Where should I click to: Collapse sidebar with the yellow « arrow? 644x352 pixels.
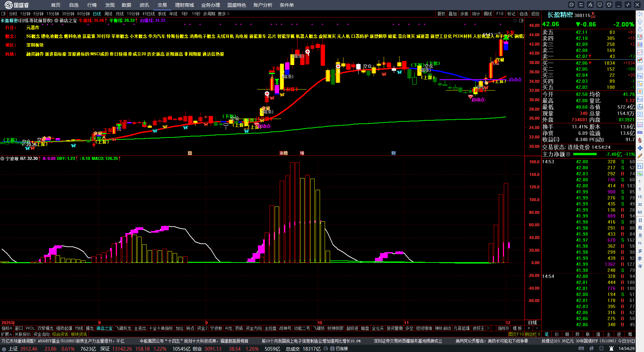click(x=539, y=334)
